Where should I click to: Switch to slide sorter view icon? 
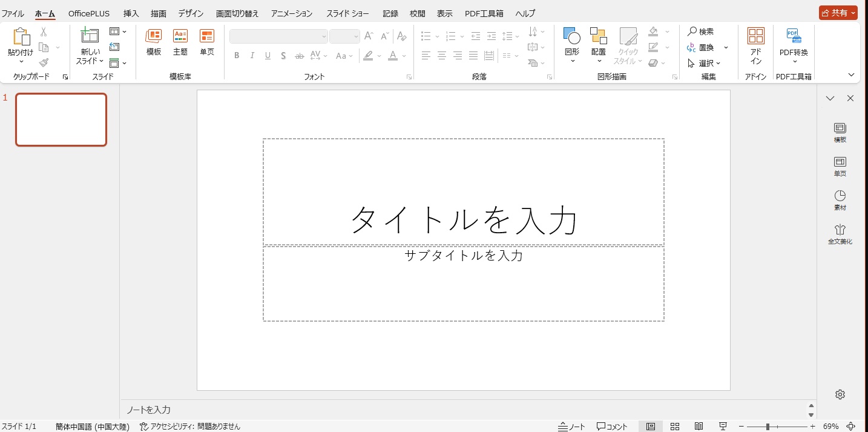[675, 427]
